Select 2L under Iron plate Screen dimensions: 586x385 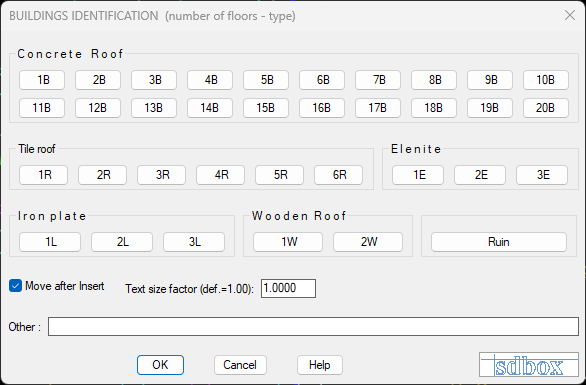pyautogui.click(x=122, y=242)
